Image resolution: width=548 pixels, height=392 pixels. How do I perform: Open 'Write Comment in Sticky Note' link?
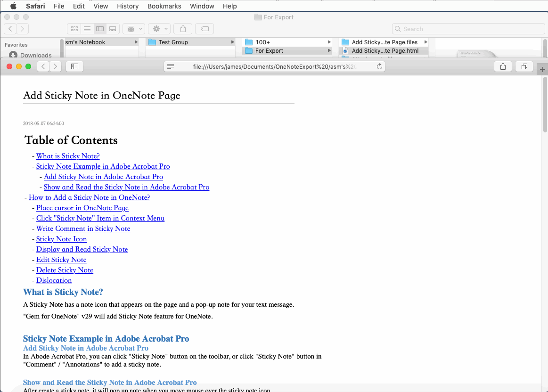(x=83, y=229)
